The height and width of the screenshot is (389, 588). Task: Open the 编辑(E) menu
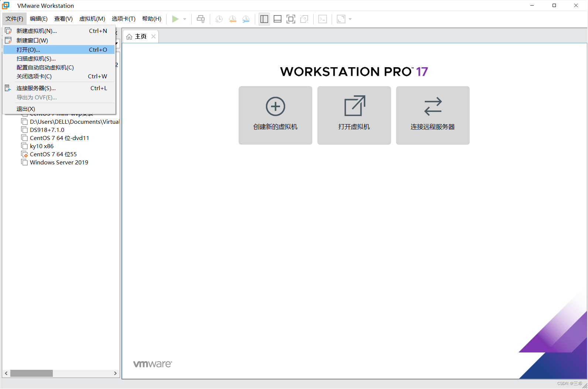pyautogui.click(x=39, y=19)
